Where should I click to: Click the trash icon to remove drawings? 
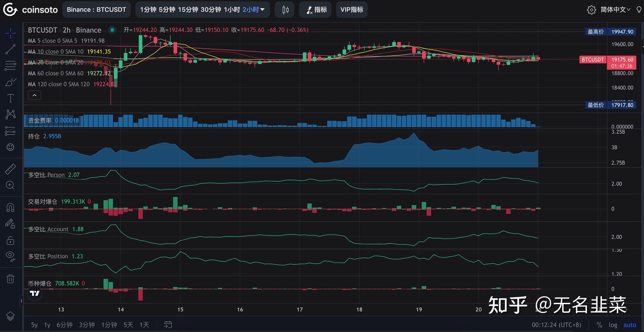coord(10,279)
